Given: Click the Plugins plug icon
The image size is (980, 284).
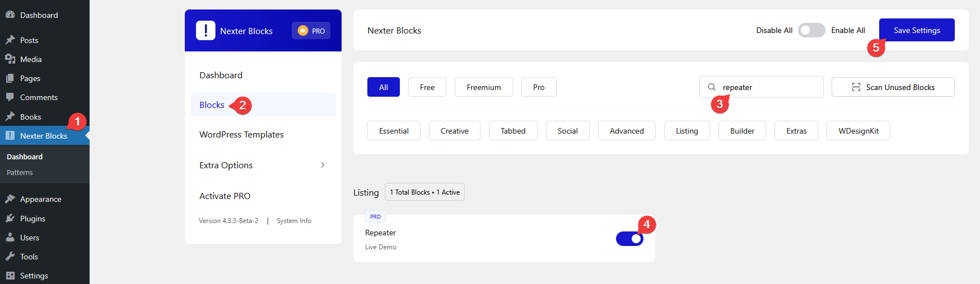Looking at the screenshot, I should (10, 218).
